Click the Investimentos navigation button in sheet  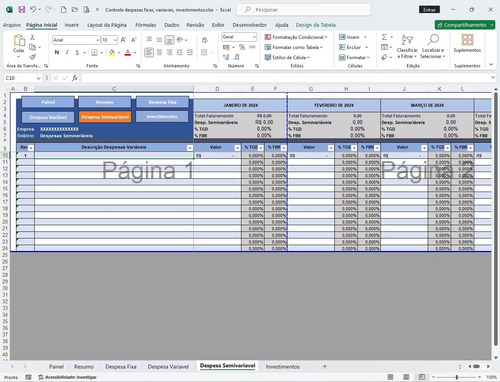point(162,117)
